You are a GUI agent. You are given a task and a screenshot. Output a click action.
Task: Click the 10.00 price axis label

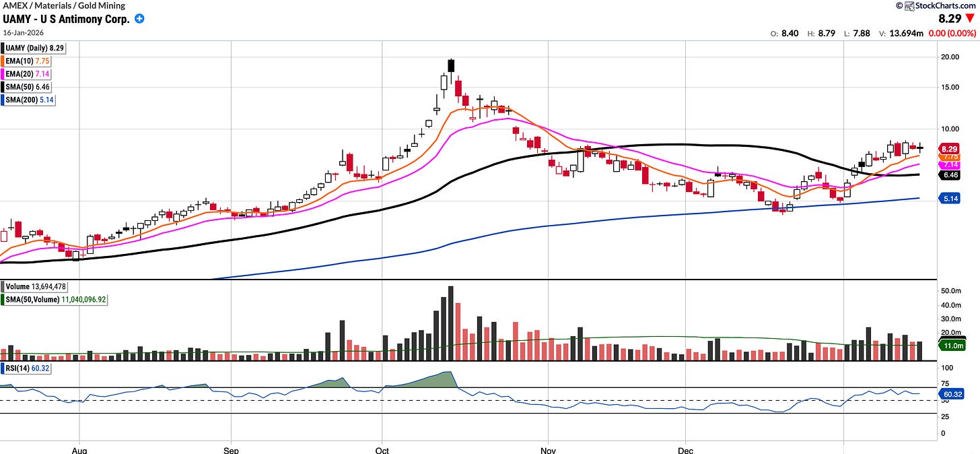pyautogui.click(x=950, y=129)
